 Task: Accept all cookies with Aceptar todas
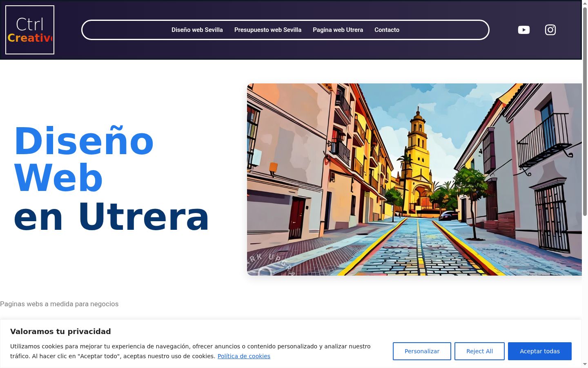click(x=540, y=351)
